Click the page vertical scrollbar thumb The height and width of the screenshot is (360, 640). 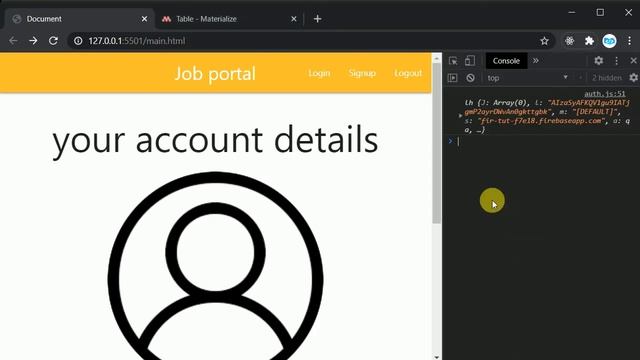click(437, 143)
